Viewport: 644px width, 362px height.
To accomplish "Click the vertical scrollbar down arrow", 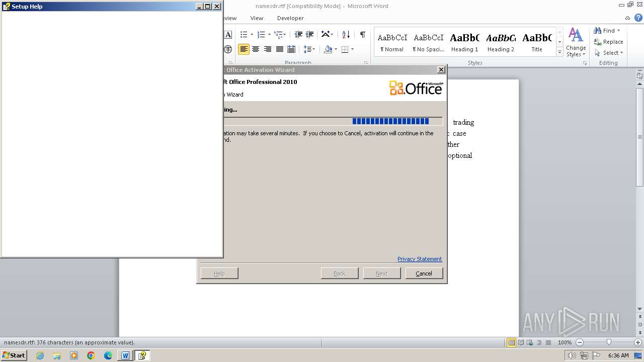I will tap(639, 309).
